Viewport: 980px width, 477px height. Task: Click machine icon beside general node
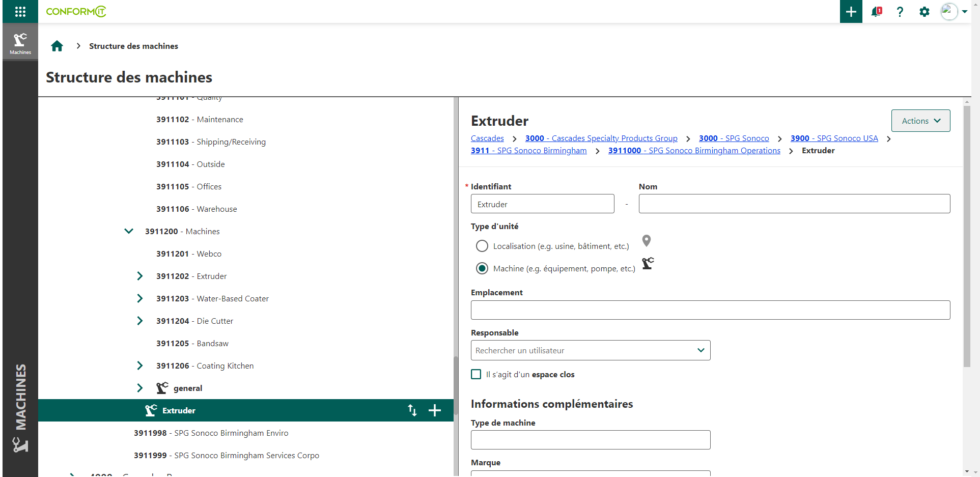[162, 388]
